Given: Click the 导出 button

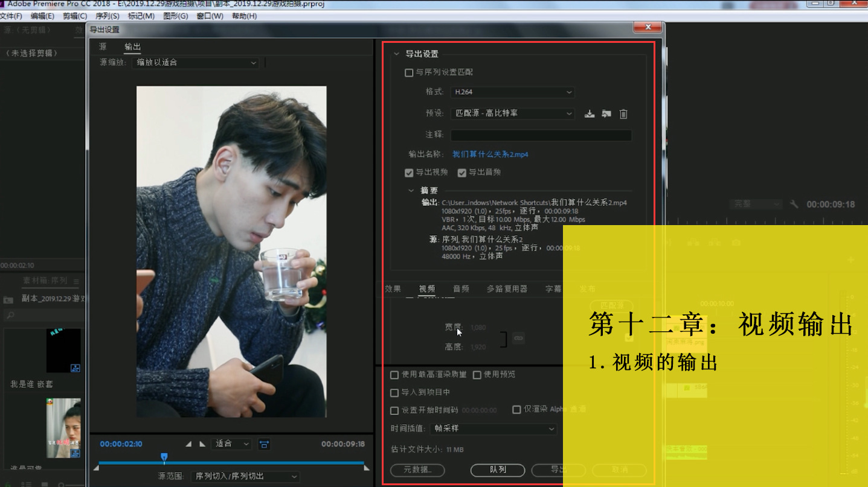Looking at the screenshot, I should pos(559,470).
